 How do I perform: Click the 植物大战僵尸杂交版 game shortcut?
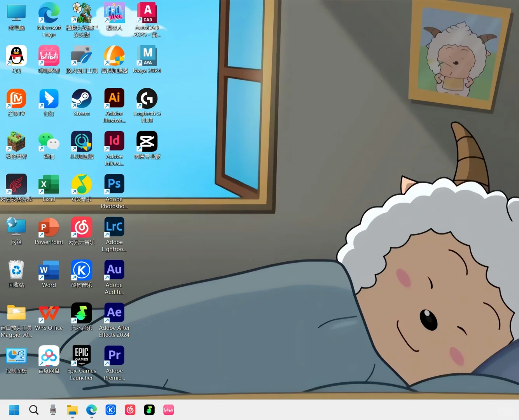(82, 20)
